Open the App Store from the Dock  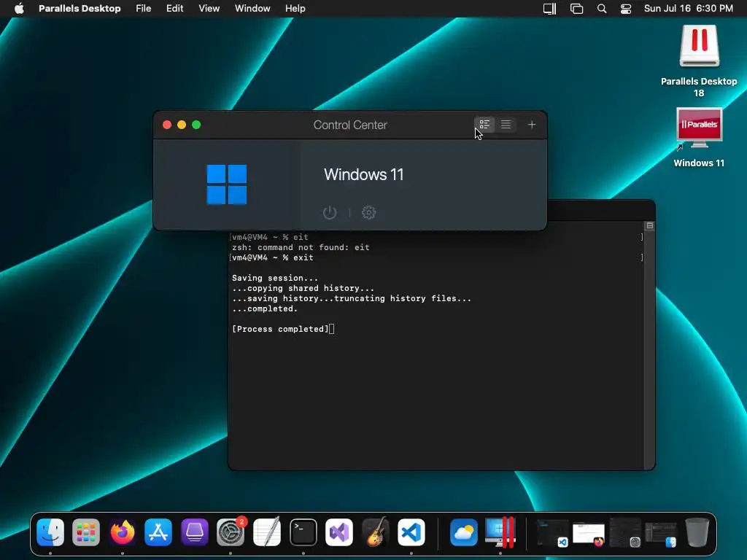tap(158, 532)
